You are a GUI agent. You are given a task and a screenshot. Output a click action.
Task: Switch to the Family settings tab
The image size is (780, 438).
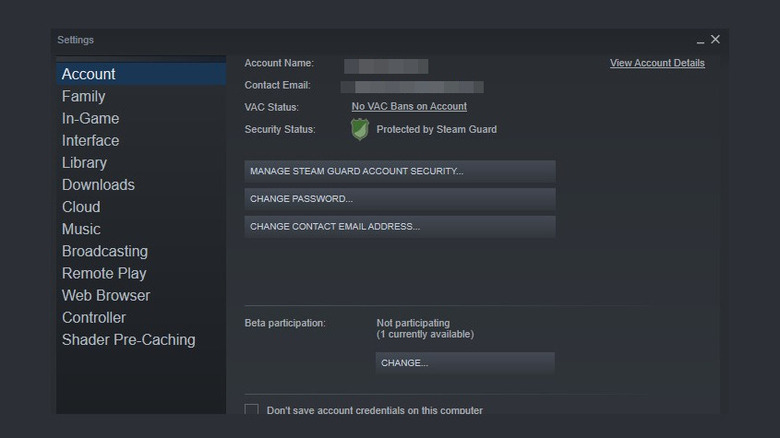tap(84, 96)
